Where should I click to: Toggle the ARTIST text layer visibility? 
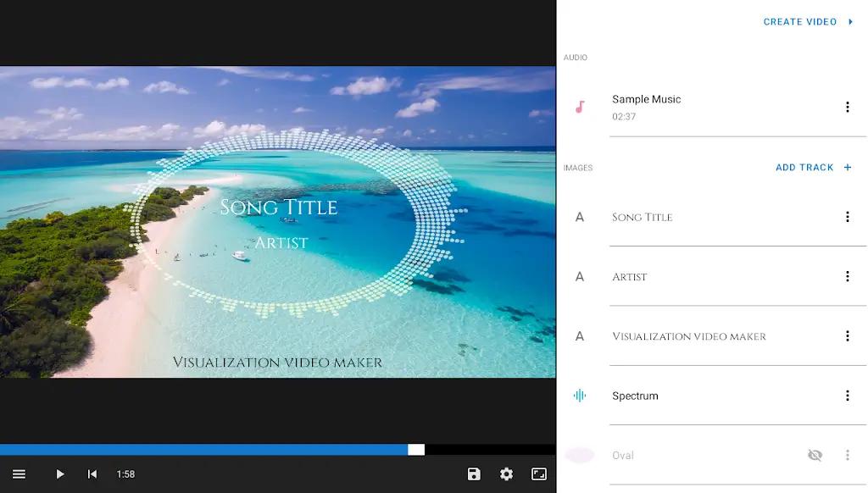815,276
